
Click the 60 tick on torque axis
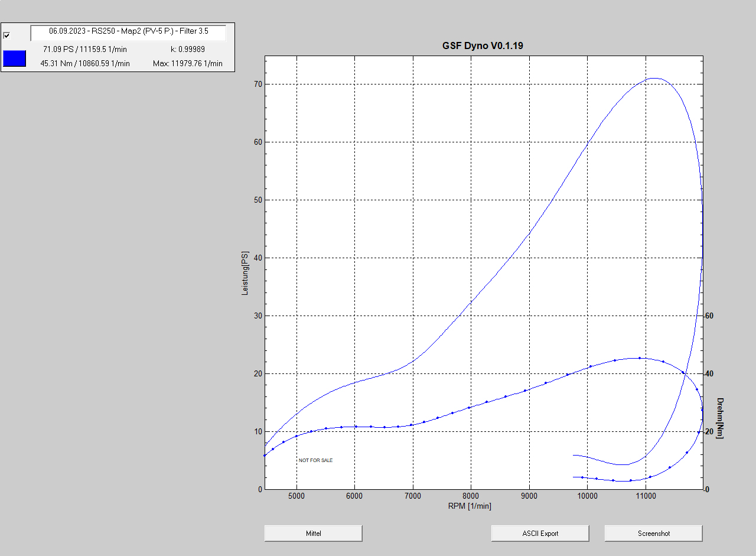point(709,316)
